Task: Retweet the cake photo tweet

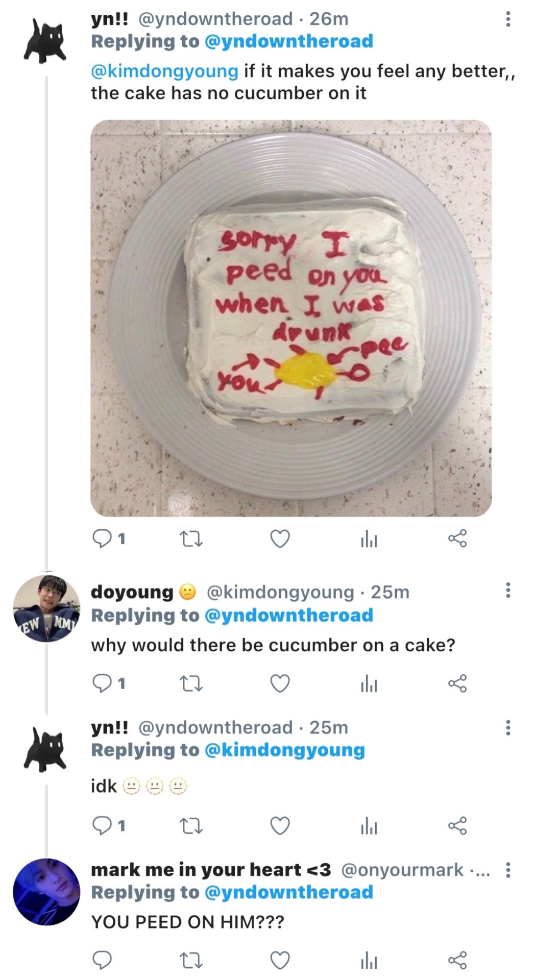Action: pyautogui.click(x=191, y=538)
